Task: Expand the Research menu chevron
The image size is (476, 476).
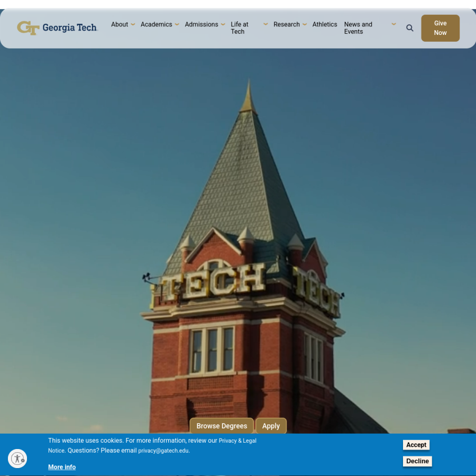Action: [x=305, y=24]
